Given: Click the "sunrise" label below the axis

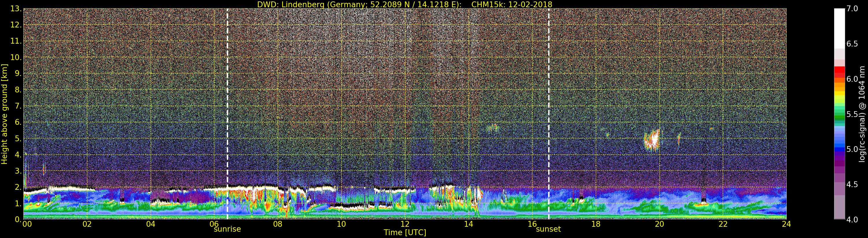Looking at the screenshot, I should tap(227, 229).
